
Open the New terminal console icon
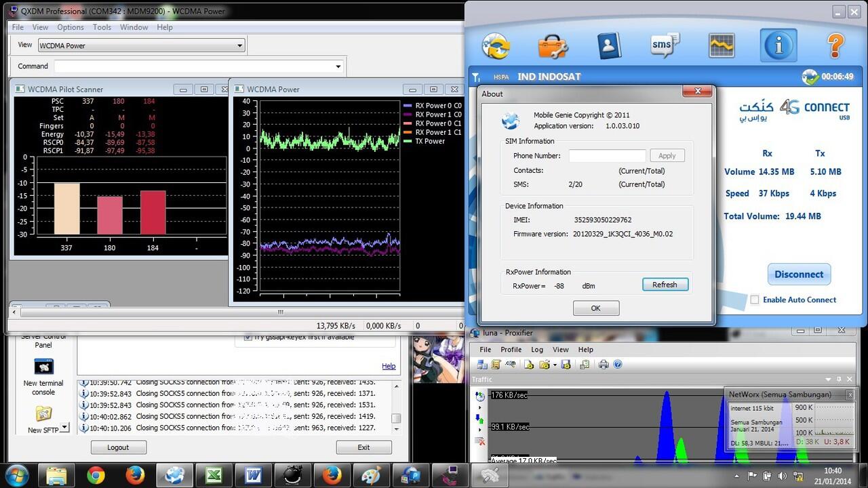click(x=43, y=367)
